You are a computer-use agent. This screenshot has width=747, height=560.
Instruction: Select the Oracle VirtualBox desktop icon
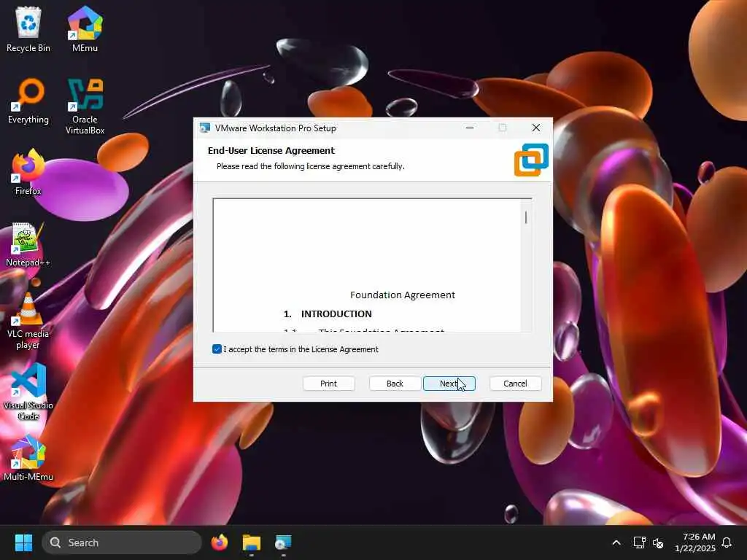click(x=85, y=106)
